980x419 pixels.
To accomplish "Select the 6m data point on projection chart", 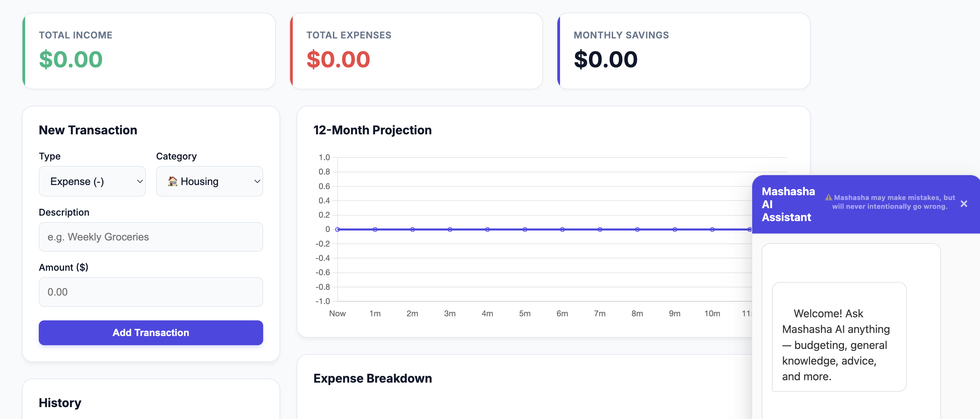I will point(562,230).
